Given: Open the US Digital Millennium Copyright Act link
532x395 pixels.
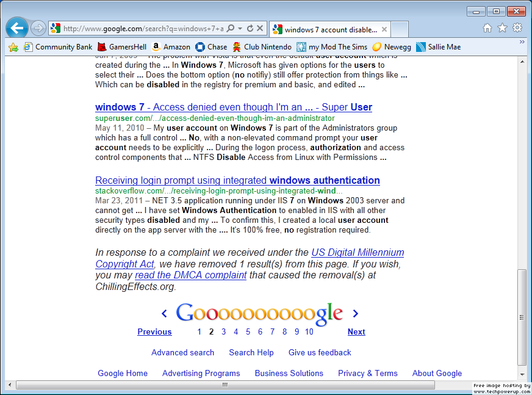Looking at the screenshot, I should pos(358,252).
